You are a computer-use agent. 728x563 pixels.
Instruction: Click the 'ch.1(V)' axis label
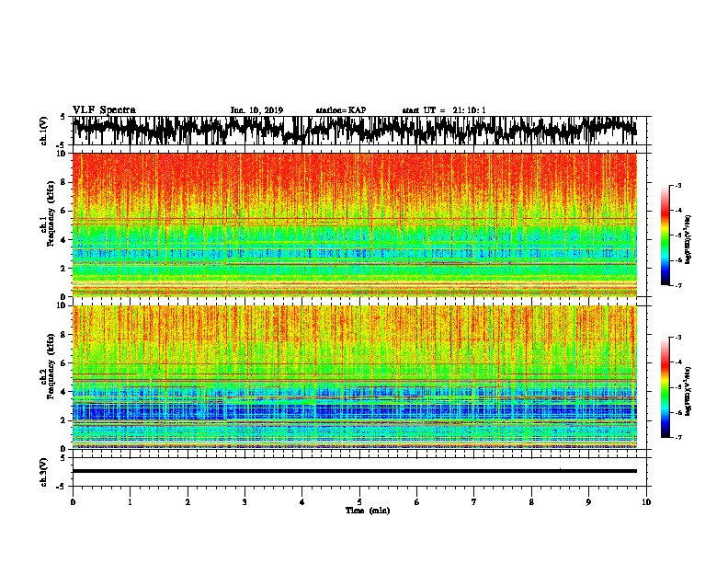(x=44, y=131)
